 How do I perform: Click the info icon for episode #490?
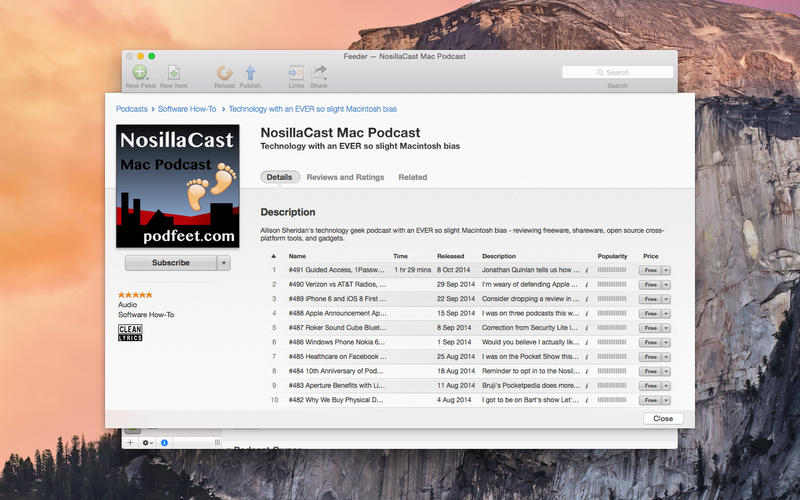click(x=587, y=285)
